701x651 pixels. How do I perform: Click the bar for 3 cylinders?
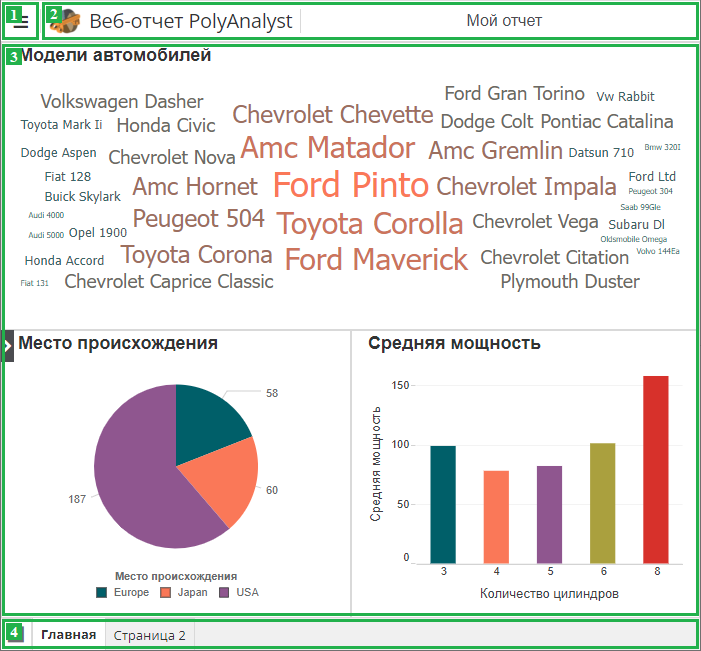(x=443, y=504)
